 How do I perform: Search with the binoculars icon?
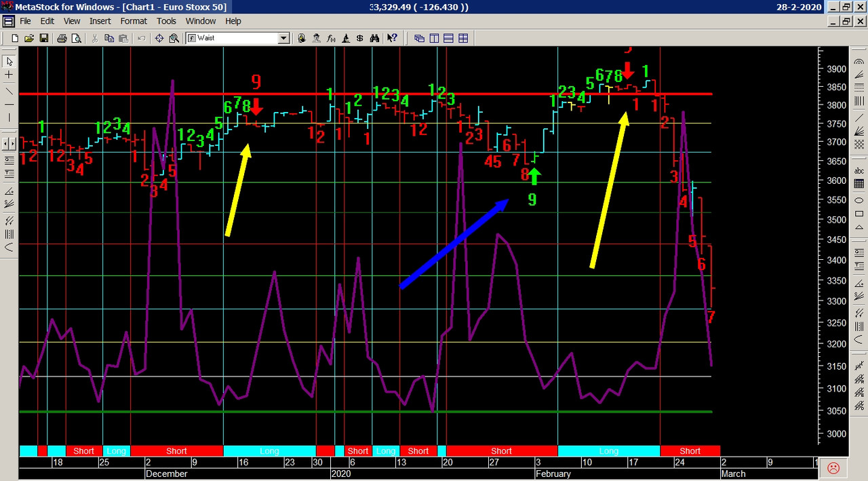coord(374,38)
